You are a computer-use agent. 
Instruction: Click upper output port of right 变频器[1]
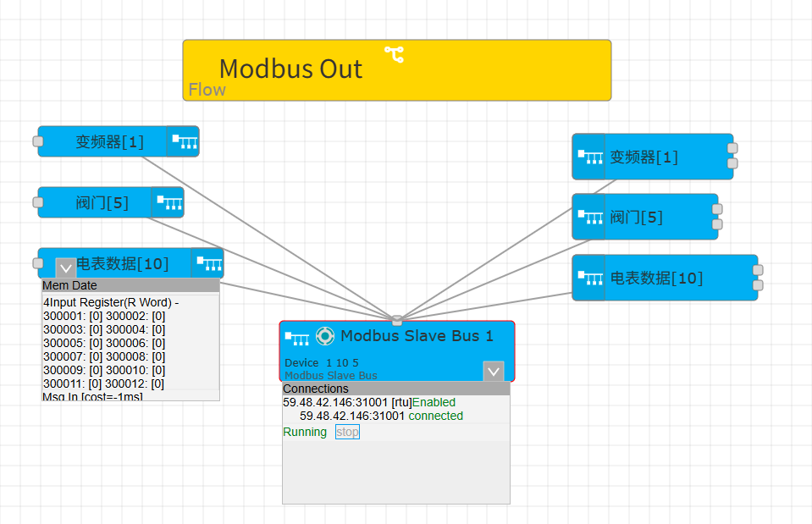732,149
